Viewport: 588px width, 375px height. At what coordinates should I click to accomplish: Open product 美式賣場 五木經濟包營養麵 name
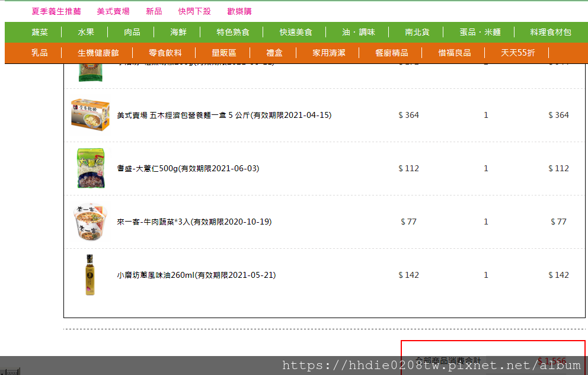click(224, 115)
